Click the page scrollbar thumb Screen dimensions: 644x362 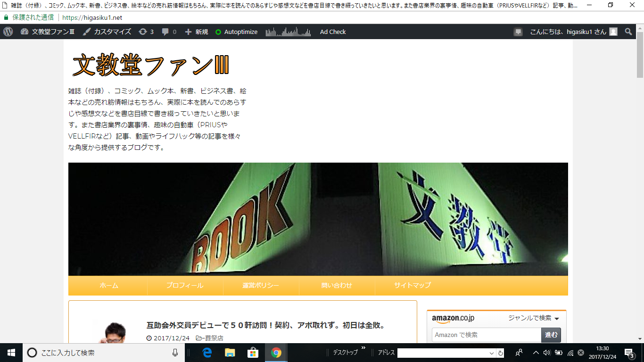point(640,56)
